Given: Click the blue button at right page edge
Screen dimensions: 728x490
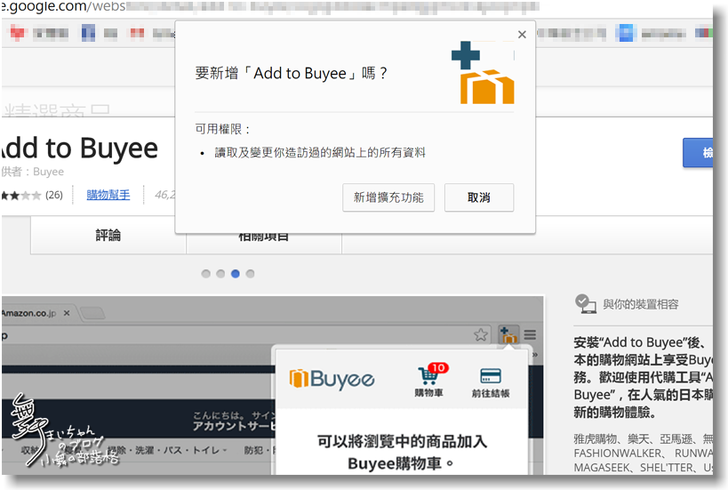Looking at the screenshot, I should pyautogui.click(x=704, y=153).
